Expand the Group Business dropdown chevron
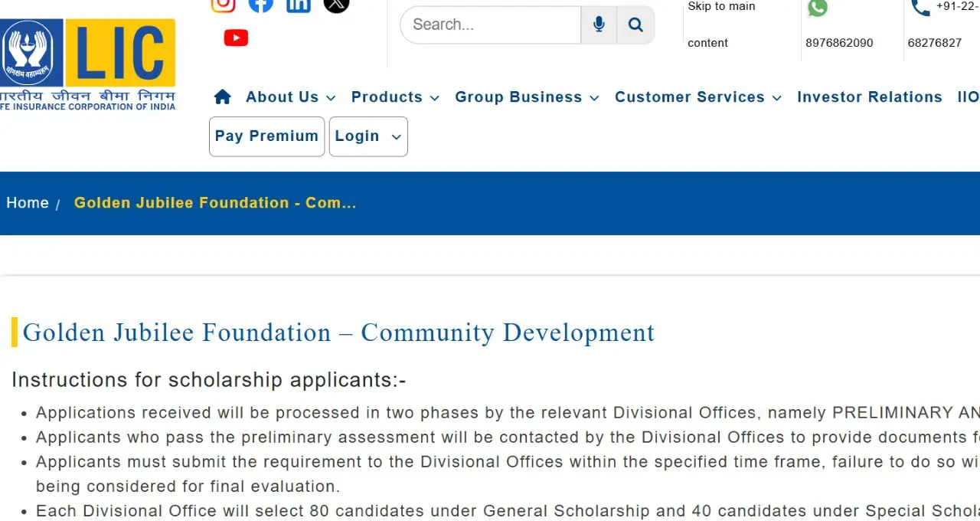 (595, 98)
